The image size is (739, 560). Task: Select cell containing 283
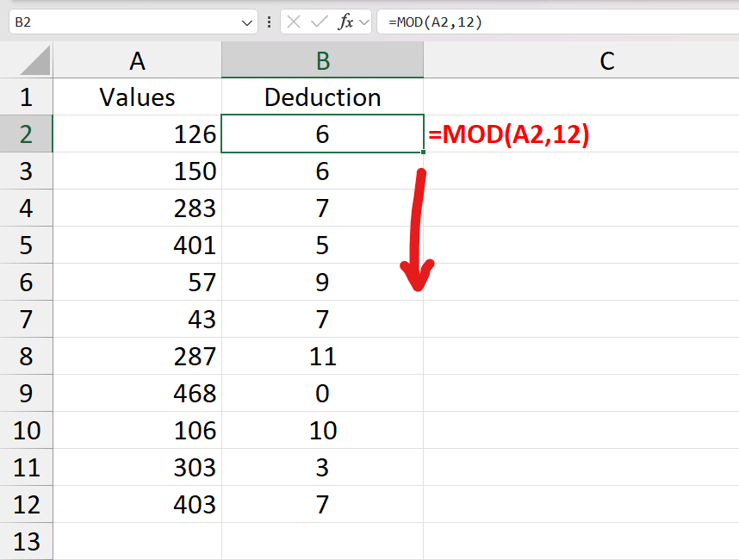(137, 208)
